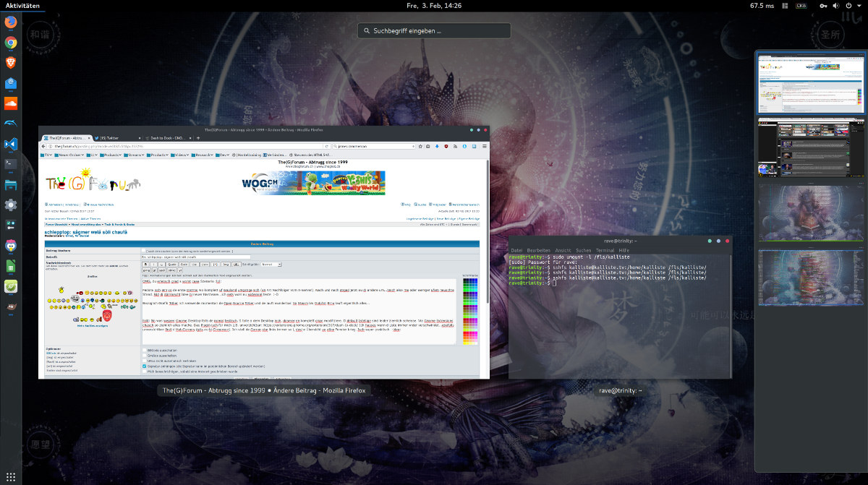Screen dimensions: 868x485
Task: Open the Dolphin emulator dock icon
Action: point(11,124)
